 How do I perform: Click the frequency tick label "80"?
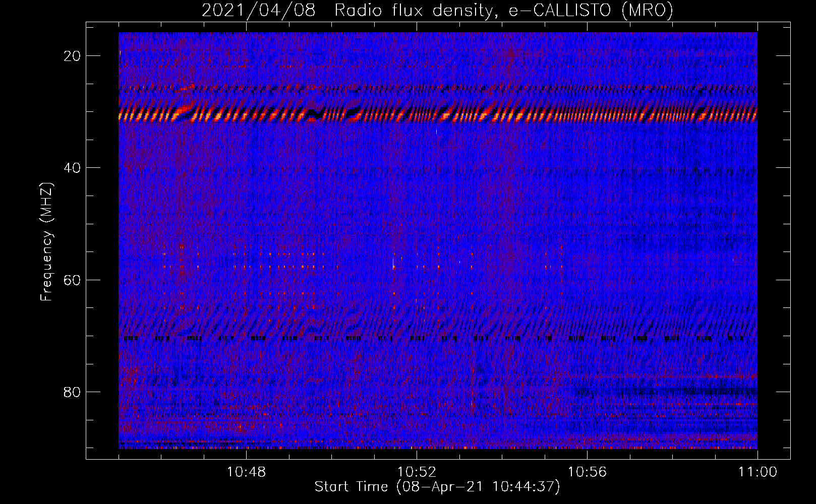73,392
